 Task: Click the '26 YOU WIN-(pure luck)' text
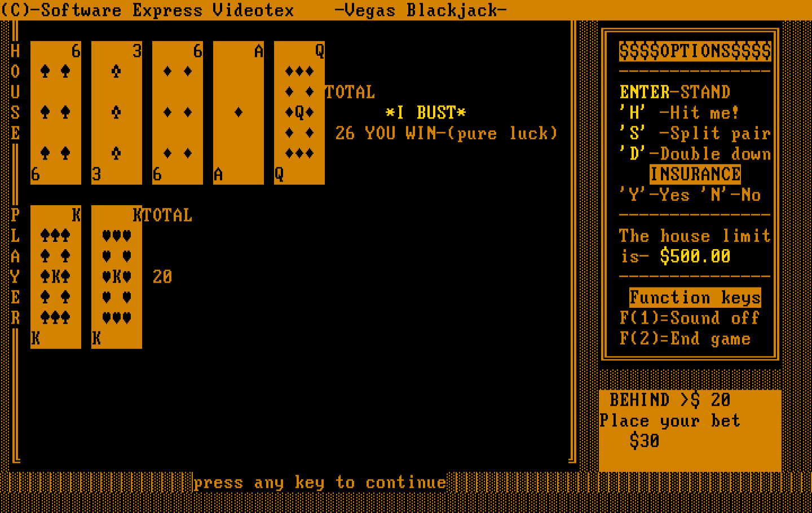coord(446,133)
